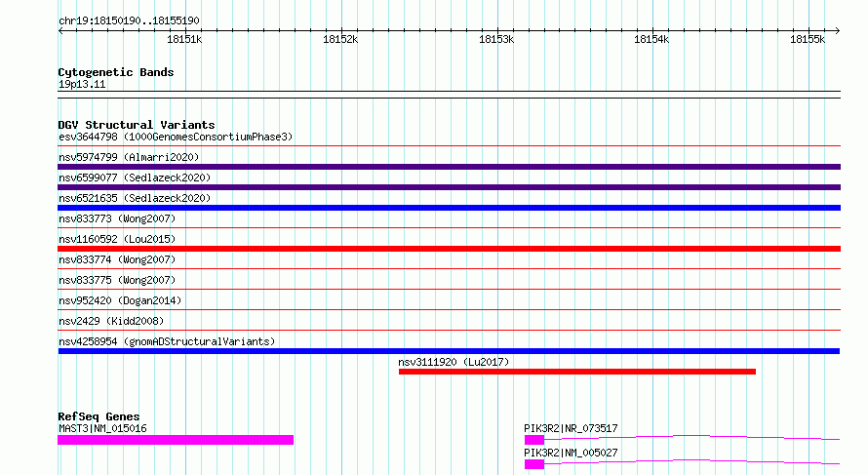Click the purple bar under nsv5974799

[x=449, y=167]
